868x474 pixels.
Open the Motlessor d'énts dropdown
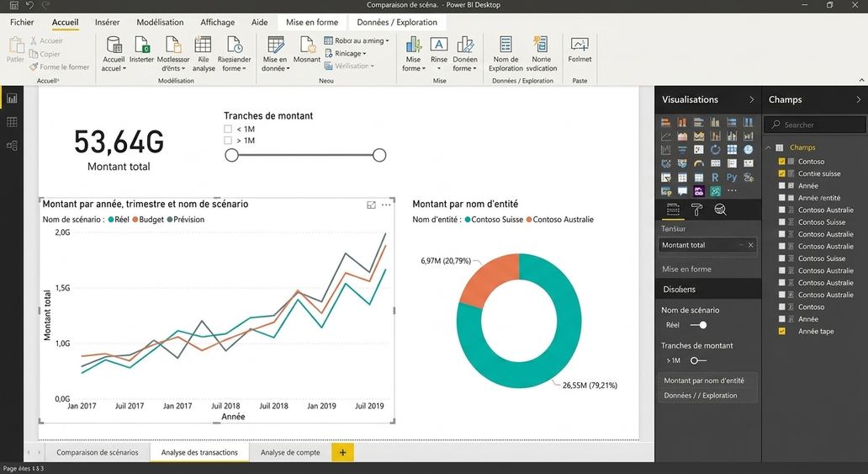click(x=173, y=54)
